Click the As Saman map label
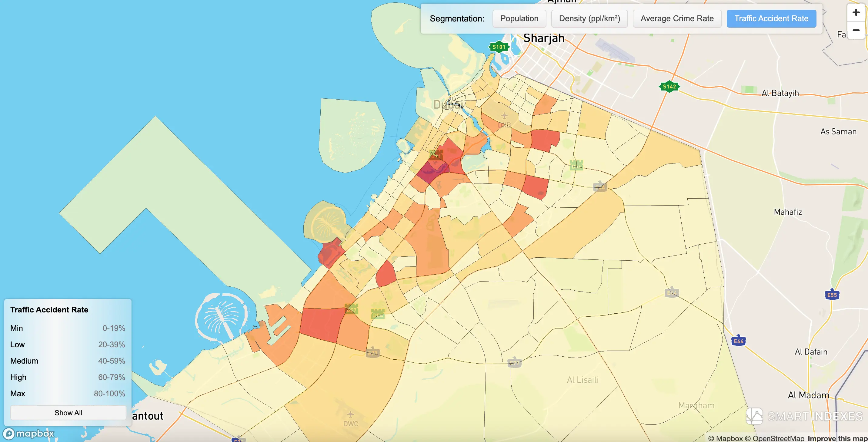Screen dimensions: 868x442 pos(838,131)
